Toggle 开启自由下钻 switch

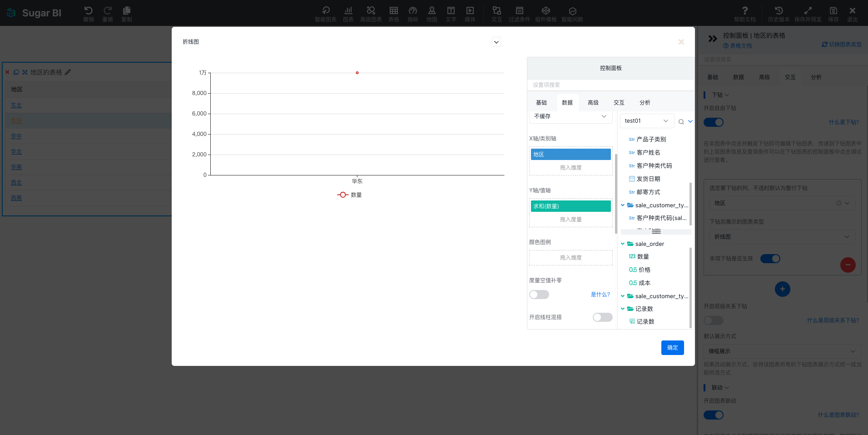point(714,122)
